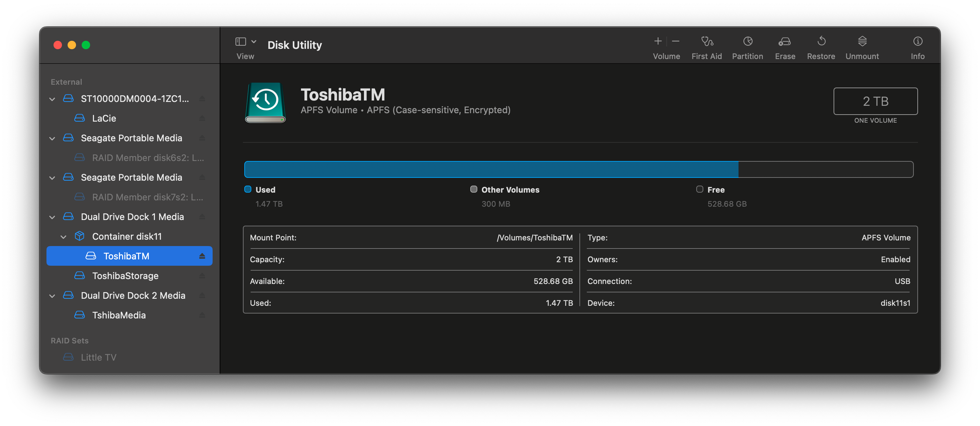Add a volume with plus icon
This screenshot has height=426, width=980.
point(658,41)
